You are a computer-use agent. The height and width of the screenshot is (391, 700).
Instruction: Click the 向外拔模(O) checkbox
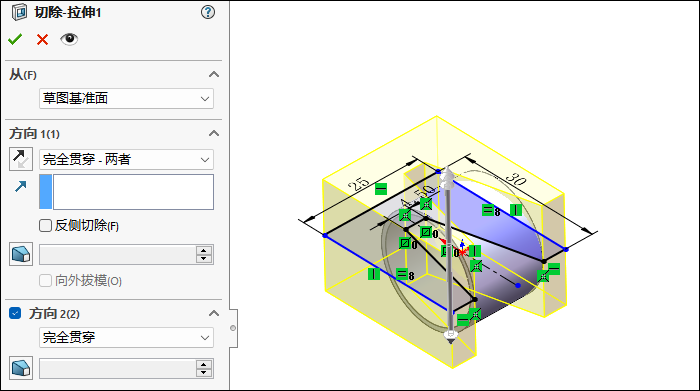click(45, 281)
